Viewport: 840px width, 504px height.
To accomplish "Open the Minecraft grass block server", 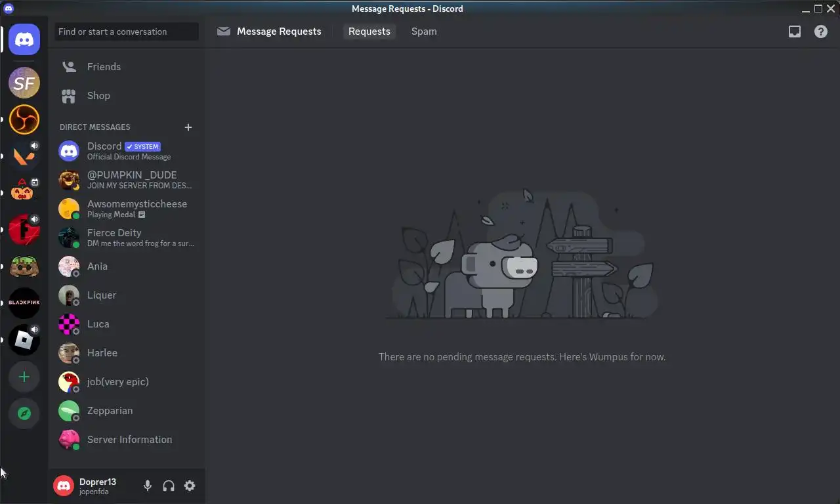I will point(24,266).
